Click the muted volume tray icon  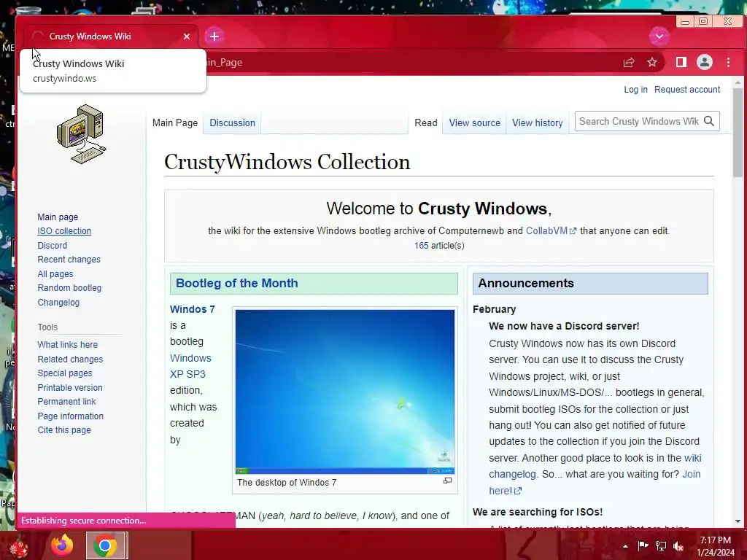coord(678,545)
